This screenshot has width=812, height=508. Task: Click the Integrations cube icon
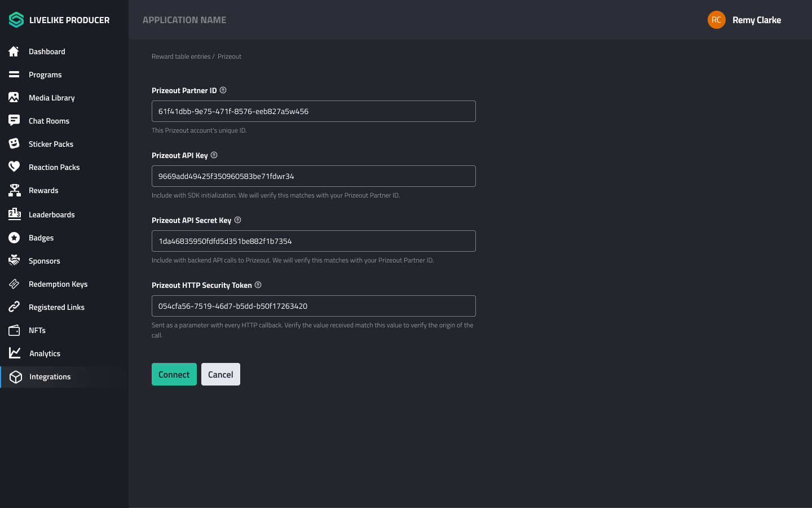coord(16,377)
